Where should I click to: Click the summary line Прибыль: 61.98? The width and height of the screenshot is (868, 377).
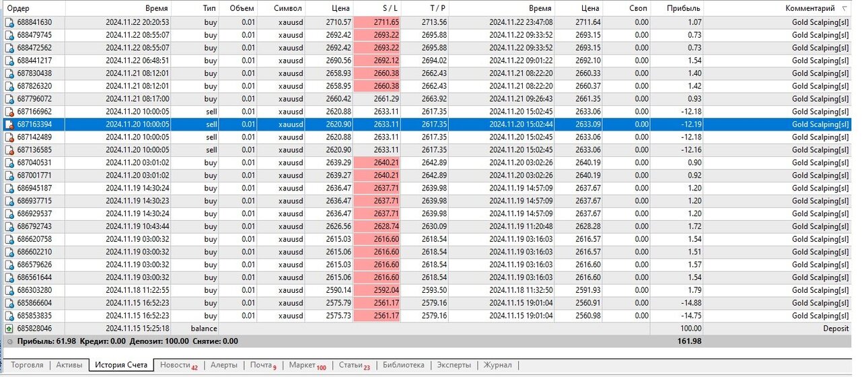[x=46, y=341]
